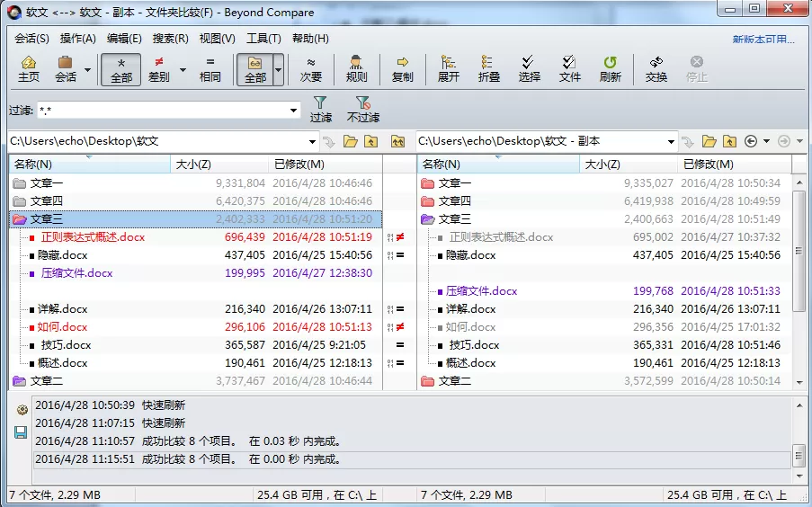812x507 pixels.
Task: Click left pane browse folder icon
Action: [351, 141]
